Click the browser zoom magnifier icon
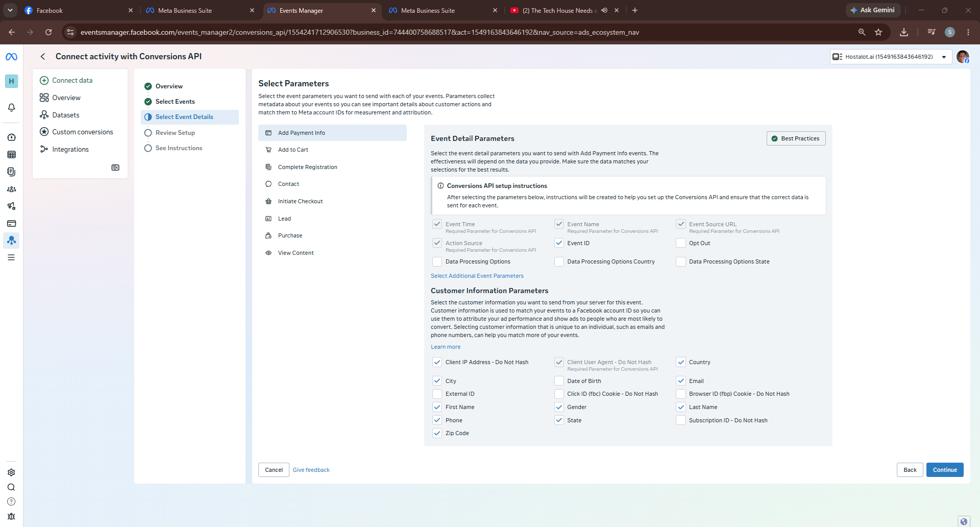The width and height of the screenshot is (980, 527). point(862,32)
